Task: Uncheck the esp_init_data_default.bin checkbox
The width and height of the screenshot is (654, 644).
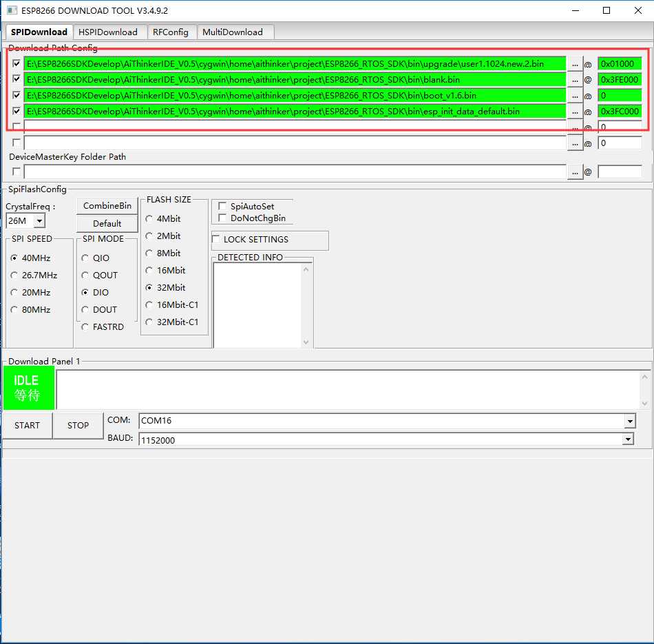Action: pyautogui.click(x=17, y=111)
